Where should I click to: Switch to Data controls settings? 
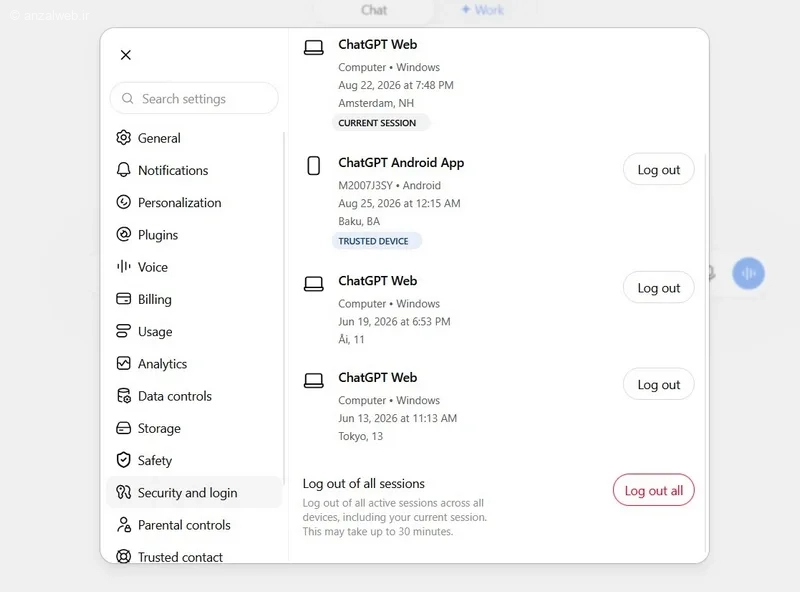coord(174,396)
